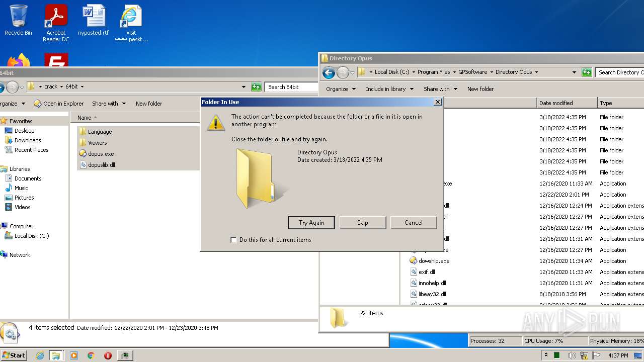Click Local Disk (C:) breadcrumb in address bar
This screenshot has width=644, height=362.
click(x=392, y=72)
